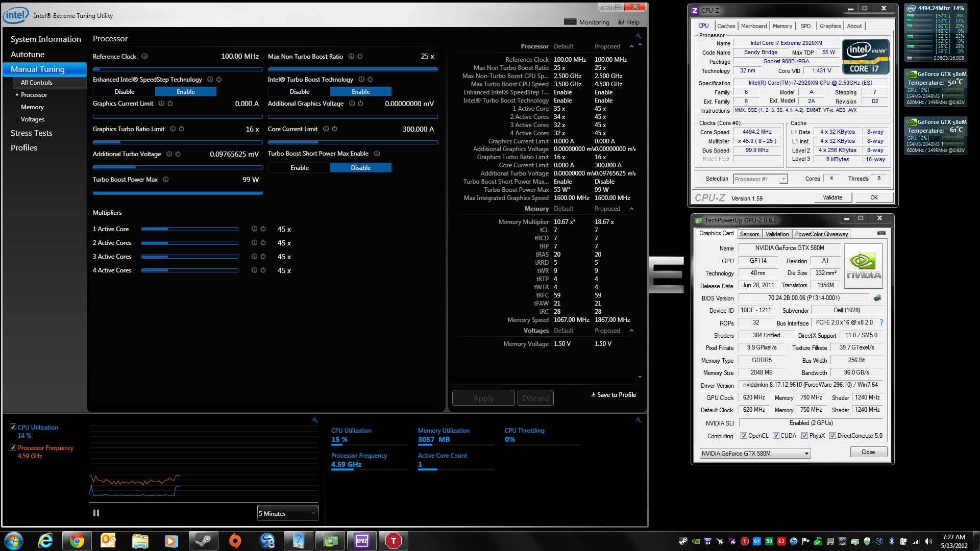The image size is (980, 551).
Task: Click the Close button in GPU-Z
Action: click(868, 452)
